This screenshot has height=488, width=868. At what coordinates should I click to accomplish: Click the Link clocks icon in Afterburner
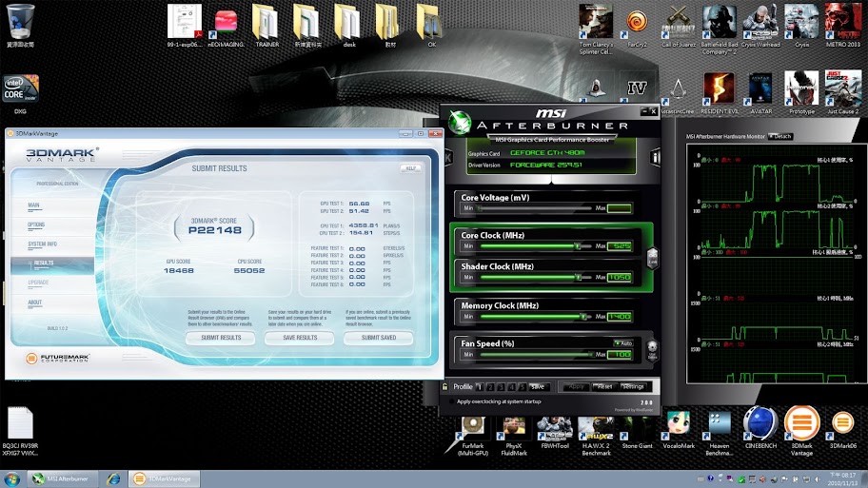(x=653, y=259)
